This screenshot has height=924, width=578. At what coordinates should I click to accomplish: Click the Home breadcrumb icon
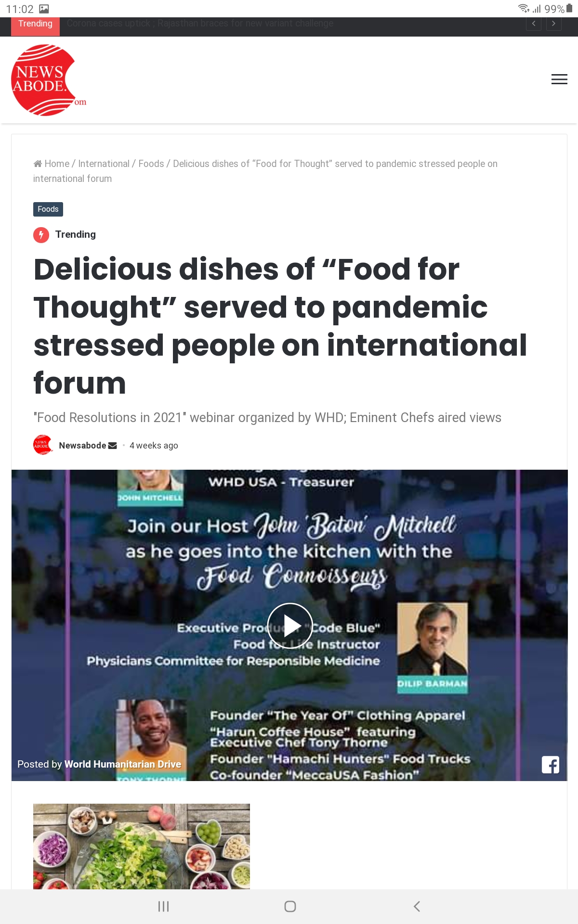pos(38,164)
